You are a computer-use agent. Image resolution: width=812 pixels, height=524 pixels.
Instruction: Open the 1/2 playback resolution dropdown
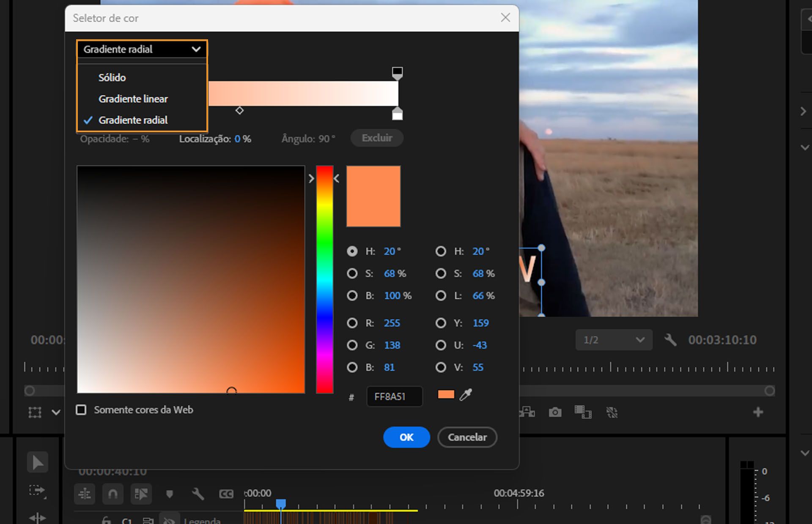[614, 340]
